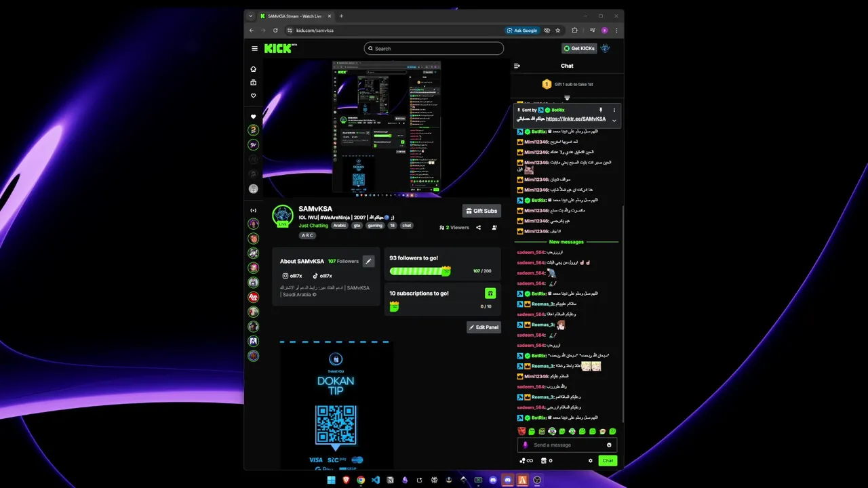Click the green gift icon in subscriptions goal
Image resolution: width=868 pixels, height=488 pixels.
(490, 293)
